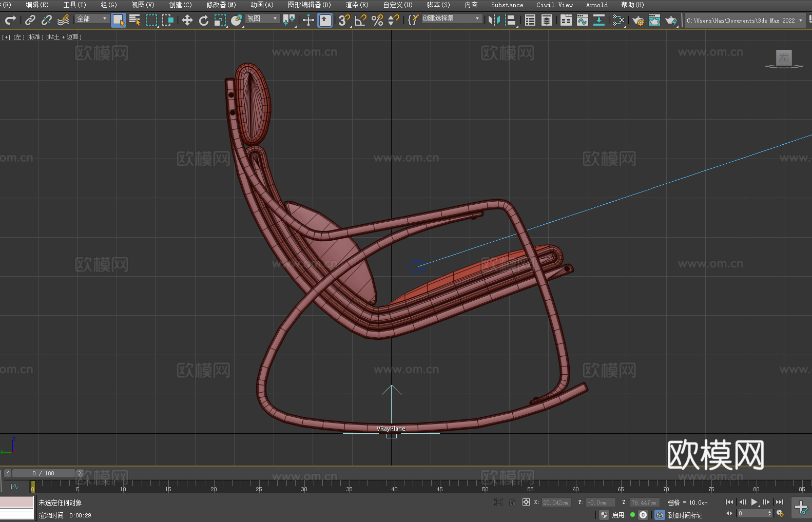Screen dimensions: 812x522
Task: Open the Arnold menu
Action: point(597,5)
